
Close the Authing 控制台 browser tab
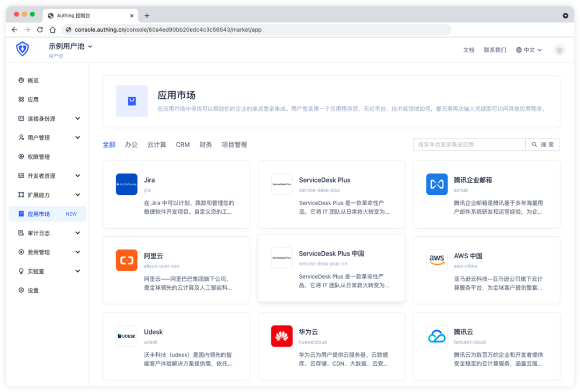pyautogui.click(x=132, y=16)
